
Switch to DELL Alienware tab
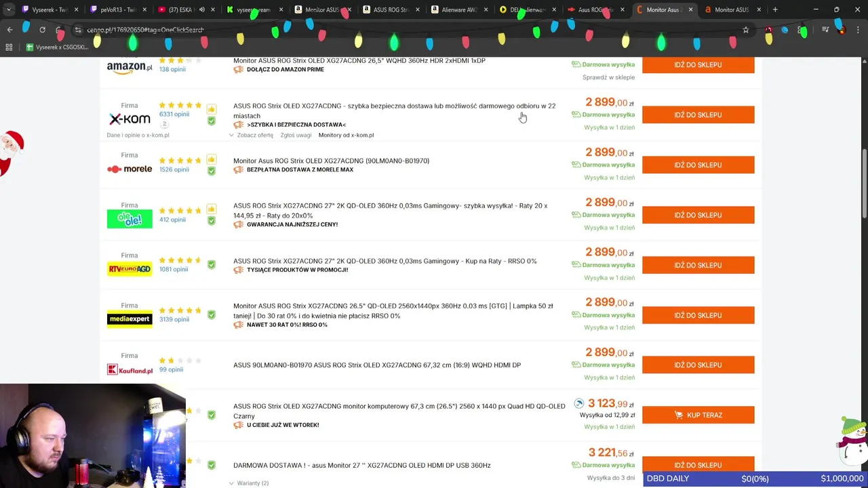pos(526,9)
